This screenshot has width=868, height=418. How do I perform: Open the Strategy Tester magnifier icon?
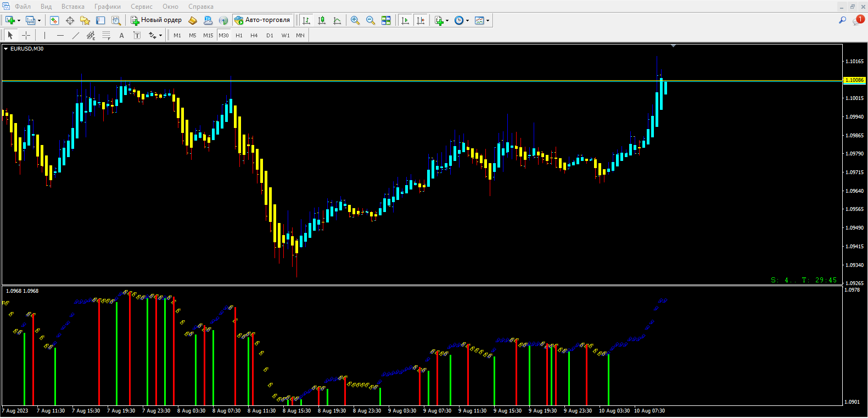click(x=116, y=20)
